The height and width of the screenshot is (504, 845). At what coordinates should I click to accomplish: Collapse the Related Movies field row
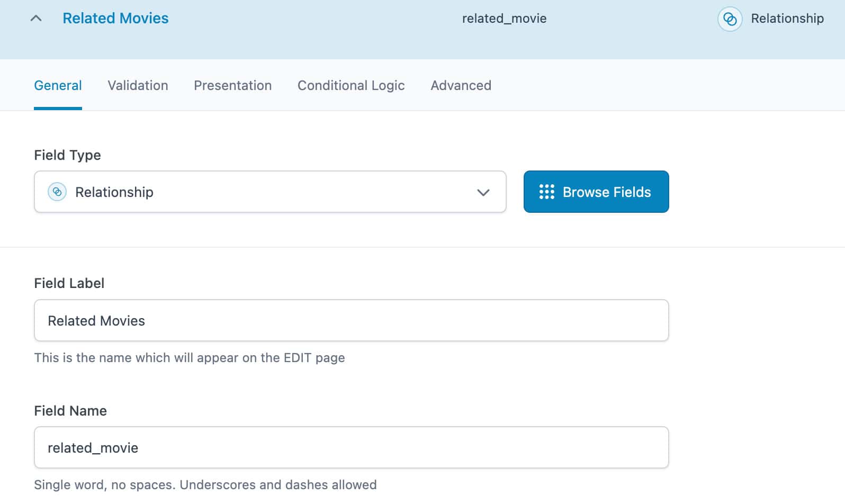pyautogui.click(x=36, y=19)
